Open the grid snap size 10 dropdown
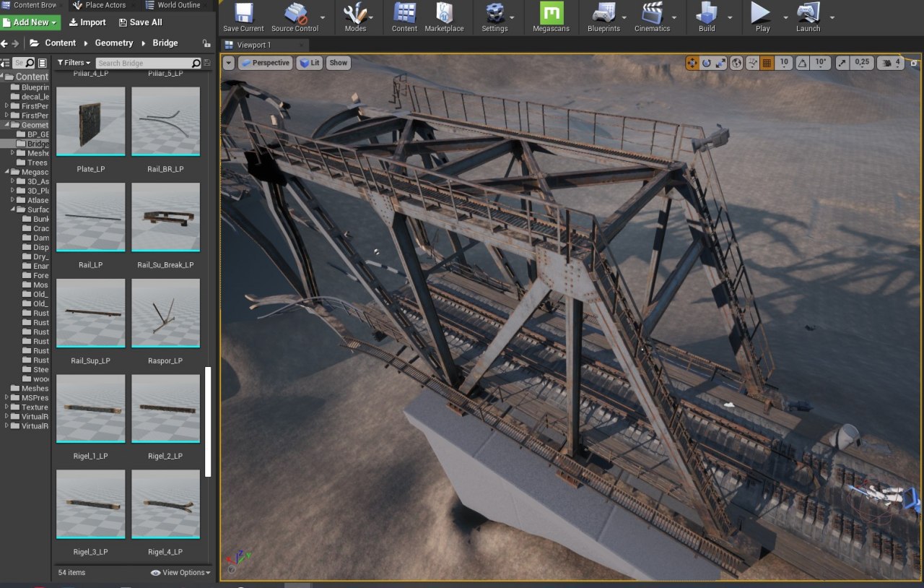 (x=784, y=63)
